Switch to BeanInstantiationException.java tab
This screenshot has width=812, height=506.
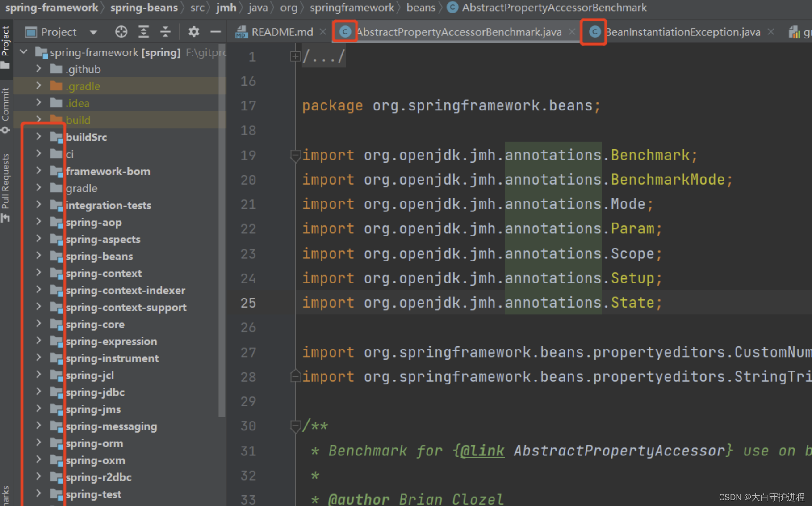(683, 32)
